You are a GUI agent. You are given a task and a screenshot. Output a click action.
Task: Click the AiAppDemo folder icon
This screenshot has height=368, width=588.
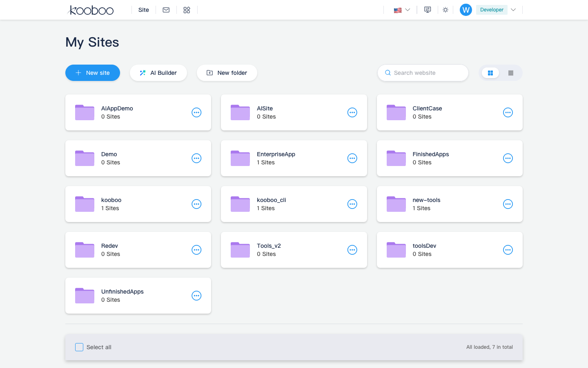(x=85, y=112)
